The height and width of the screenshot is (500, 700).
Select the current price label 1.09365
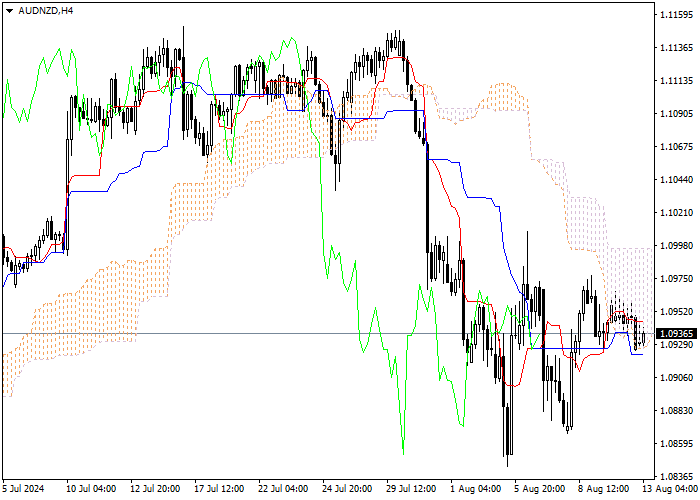point(676,333)
